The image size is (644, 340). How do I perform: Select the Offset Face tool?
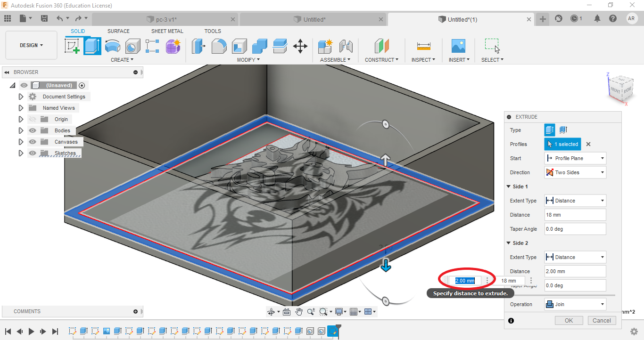coord(280,46)
